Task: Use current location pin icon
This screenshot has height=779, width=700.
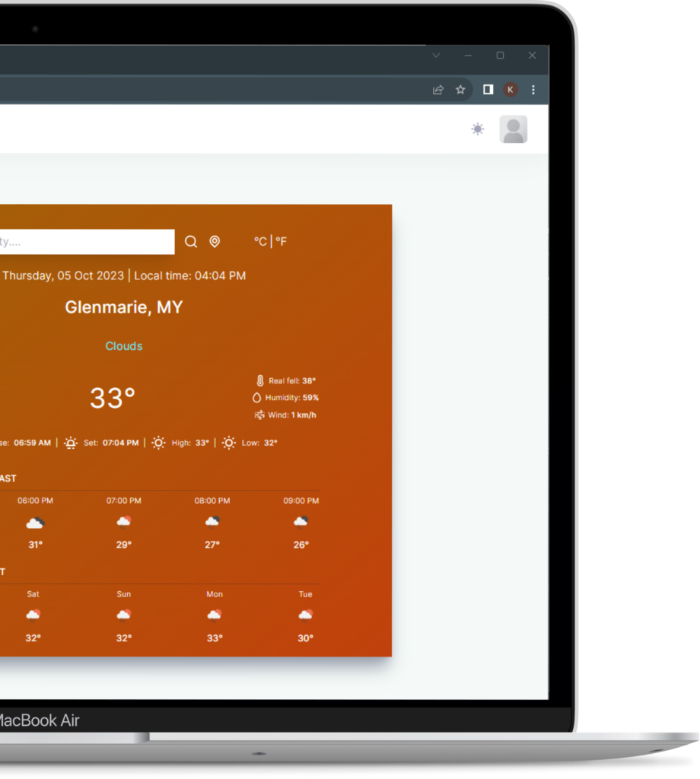Action: pyautogui.click(x=215, y=241)
